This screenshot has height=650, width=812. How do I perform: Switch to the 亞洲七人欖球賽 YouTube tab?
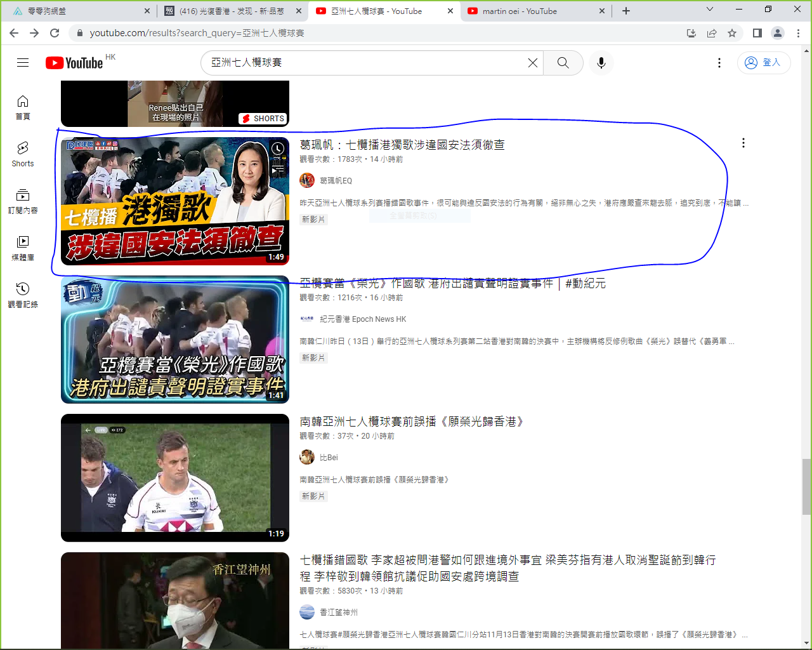[384, 11]
